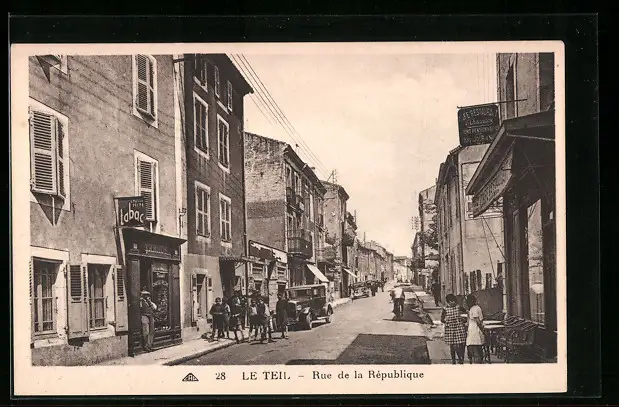Image resolution: width=619 pixels, height=407 pixels.
Task: Click the overhead wires across the sky
Action: [278, 112]
